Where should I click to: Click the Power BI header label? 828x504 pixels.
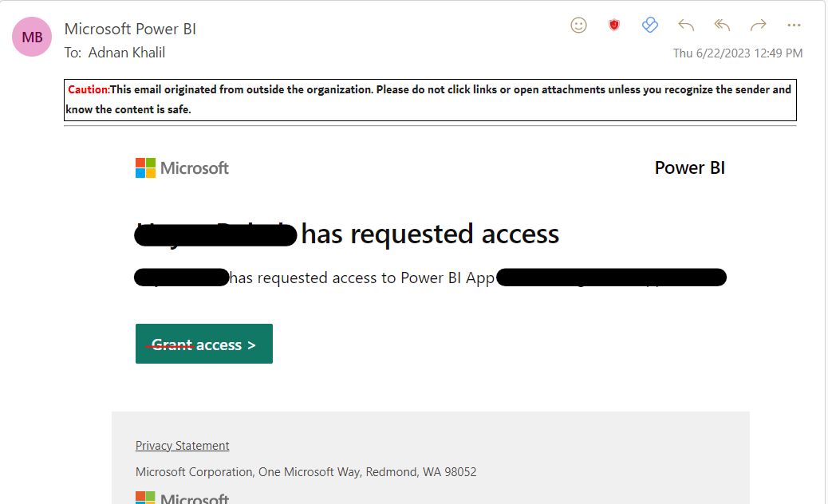[689, 168]
